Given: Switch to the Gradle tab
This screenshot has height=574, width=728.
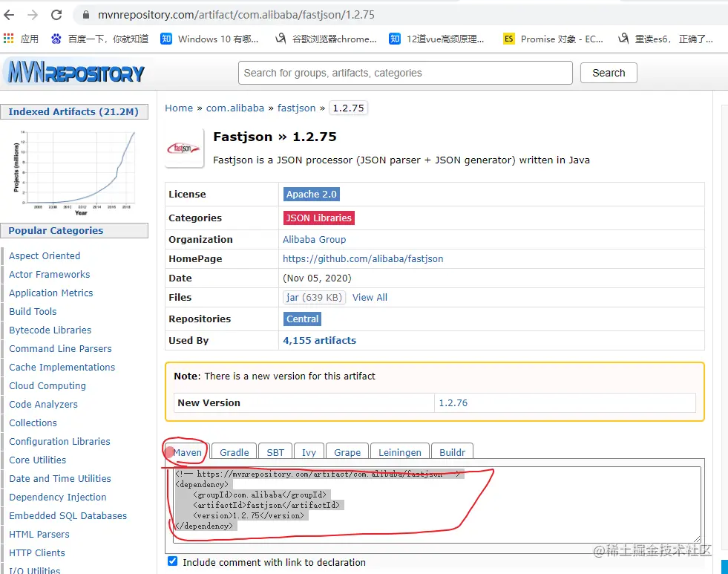Looking at the screenshot, I should tap(234, 452).
